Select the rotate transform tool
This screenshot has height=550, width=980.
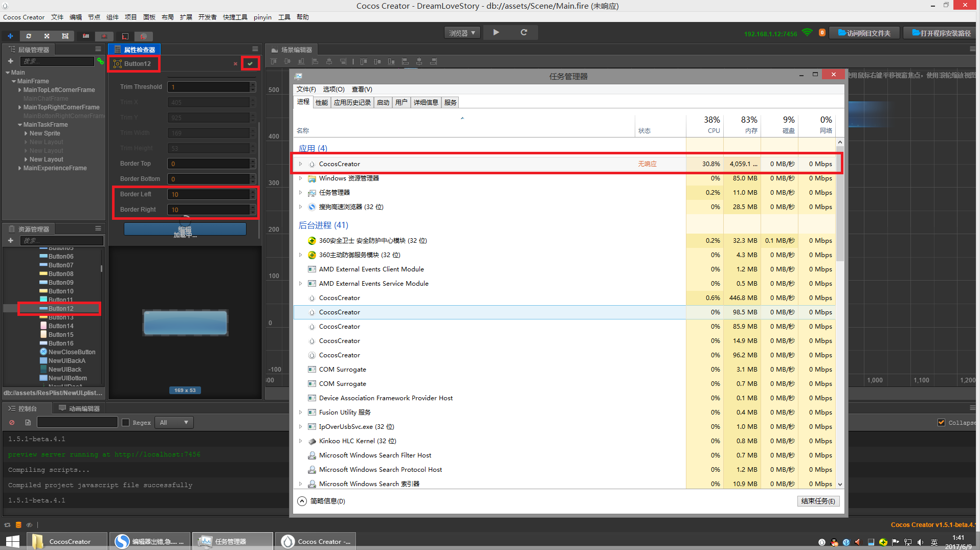coord(29,36)
